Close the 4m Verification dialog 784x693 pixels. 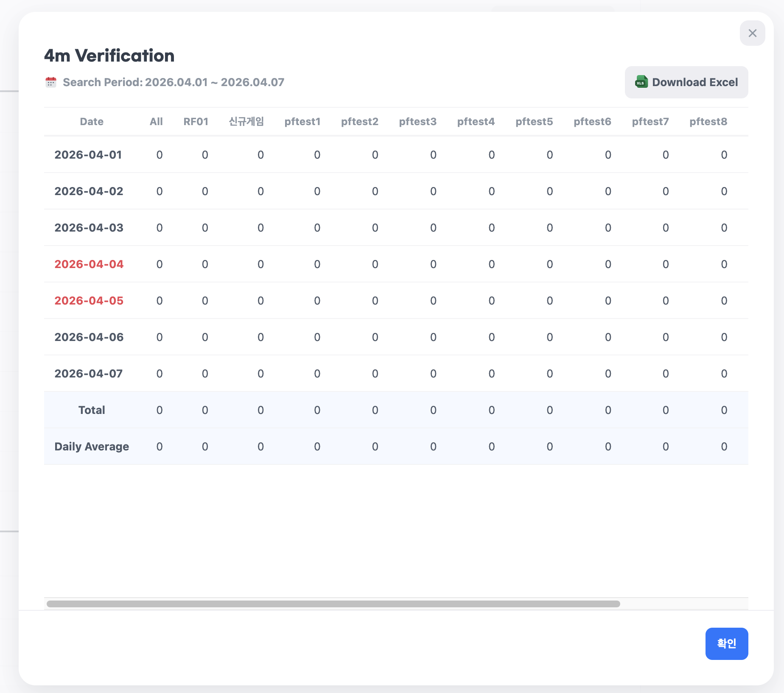tap(752, 33)
